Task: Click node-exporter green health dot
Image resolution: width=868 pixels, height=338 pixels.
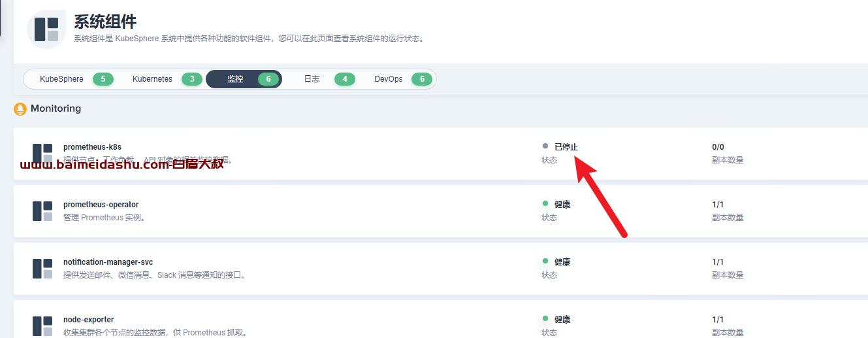Action: point(545,319)
